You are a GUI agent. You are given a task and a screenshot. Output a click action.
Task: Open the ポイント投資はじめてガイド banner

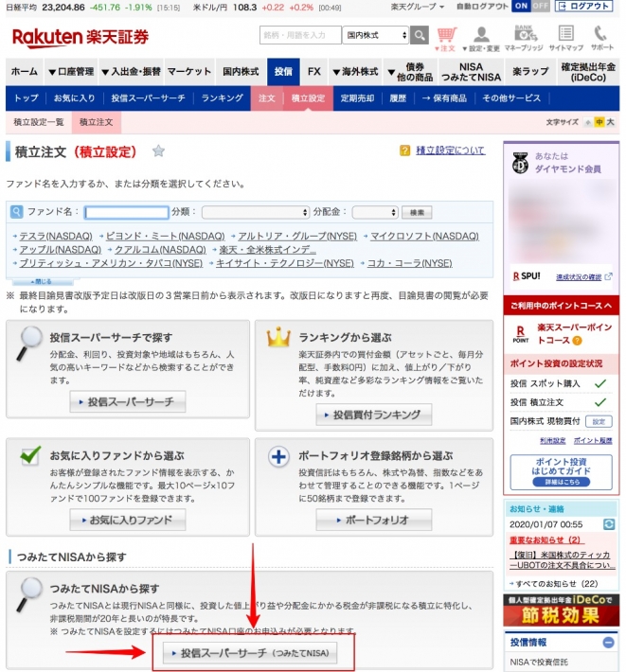pos(561,472)
